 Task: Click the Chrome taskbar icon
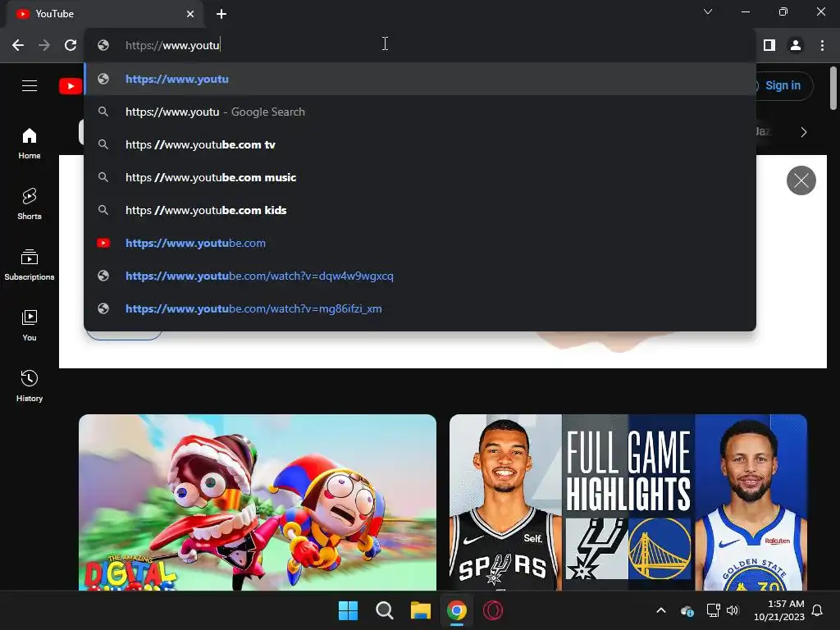pos(456,610)
